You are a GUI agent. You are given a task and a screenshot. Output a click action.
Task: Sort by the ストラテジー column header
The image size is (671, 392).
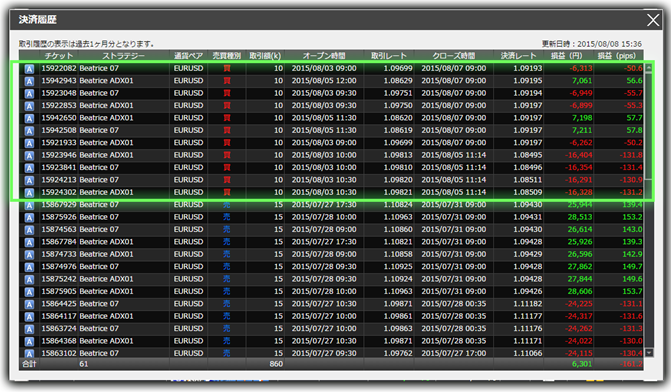click(x=123, y=56)
